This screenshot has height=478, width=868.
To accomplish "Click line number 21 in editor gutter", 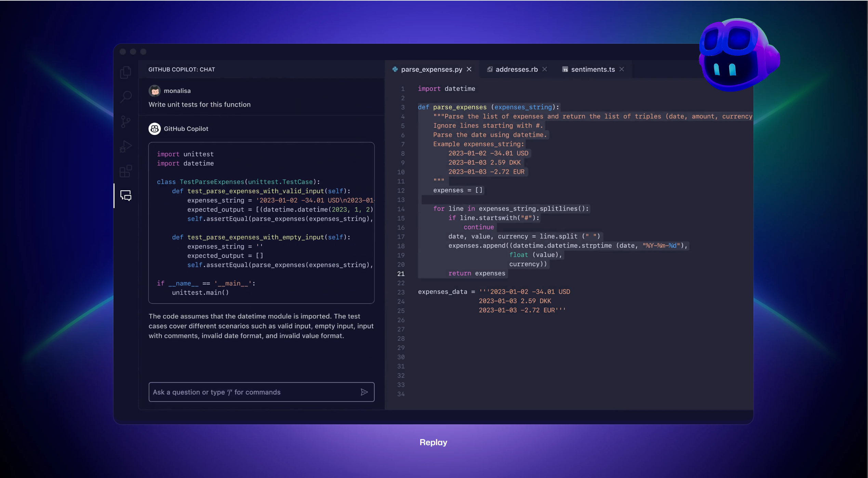I will point(401,274).
